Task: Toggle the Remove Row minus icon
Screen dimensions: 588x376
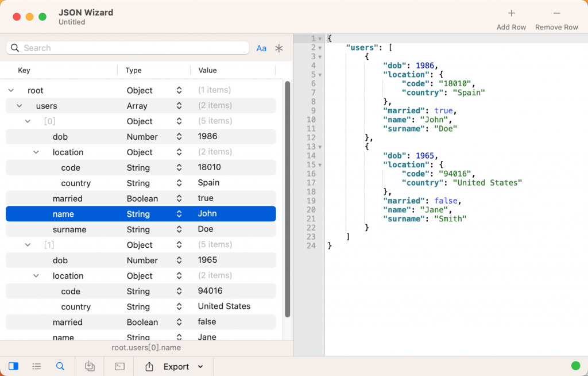Action: coord(555,13)
